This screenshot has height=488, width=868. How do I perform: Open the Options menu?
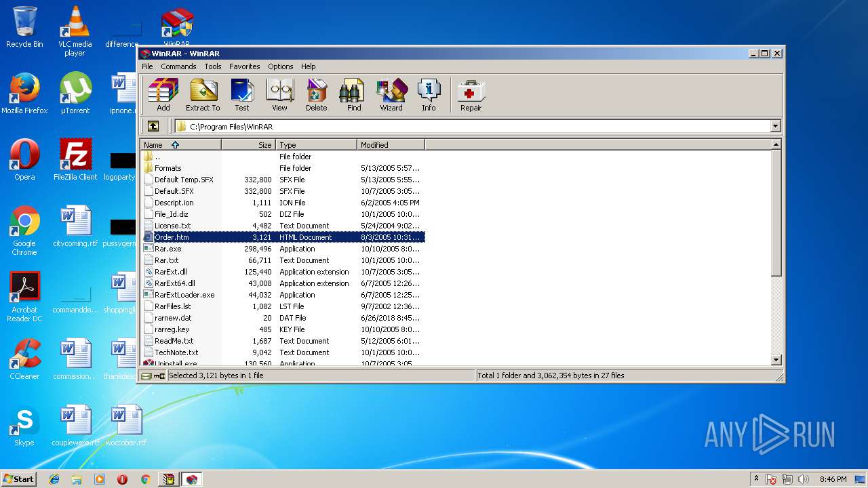280,66
